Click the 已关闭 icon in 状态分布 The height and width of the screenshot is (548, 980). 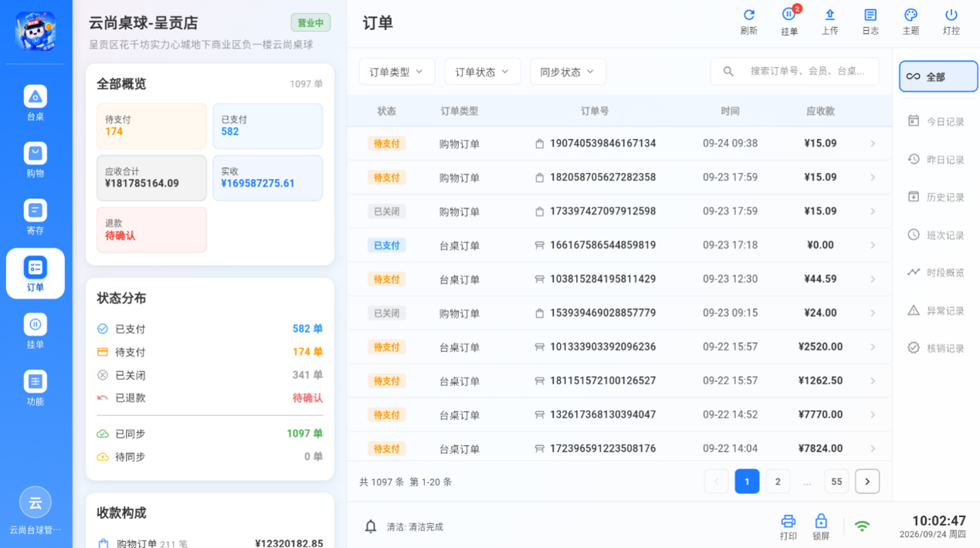tap(103, 375)
